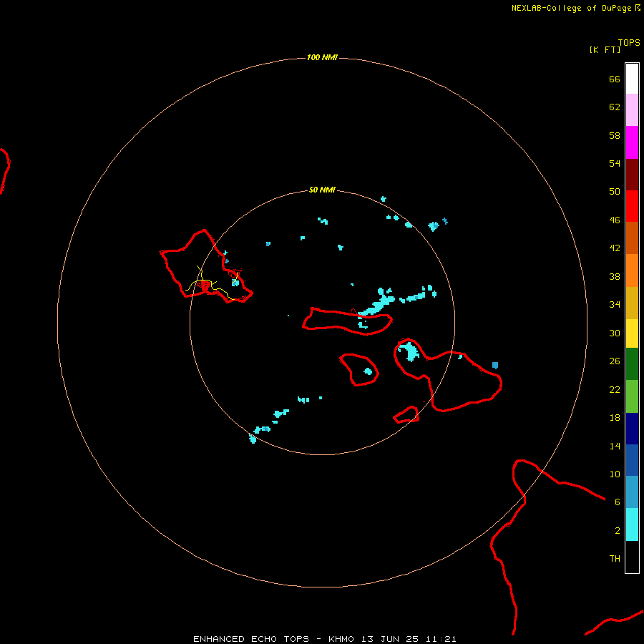Click the magenta 58 kft legend color
Viewport: 644px width, 644px height.
[632, 142]
